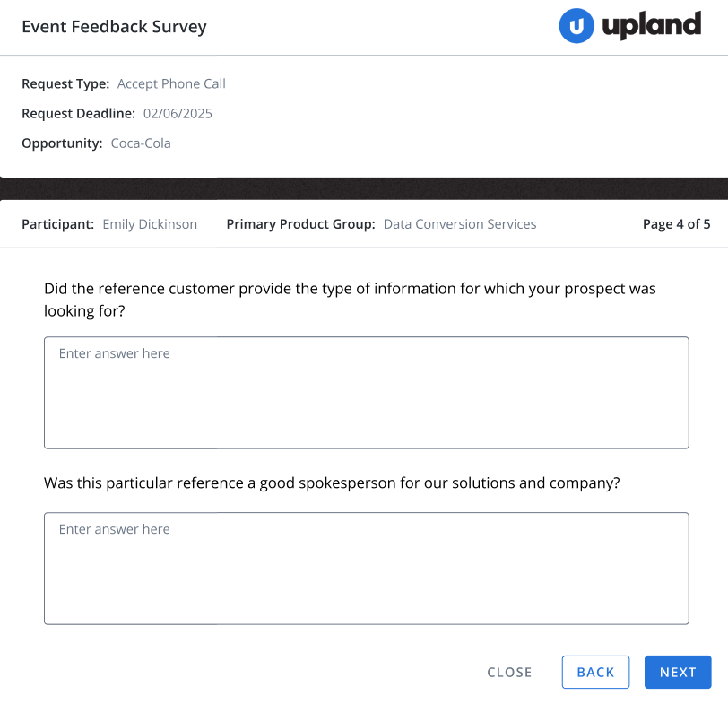
Task: Click the blue Upland circle logo icon
Action: click(x=576, y=26)
